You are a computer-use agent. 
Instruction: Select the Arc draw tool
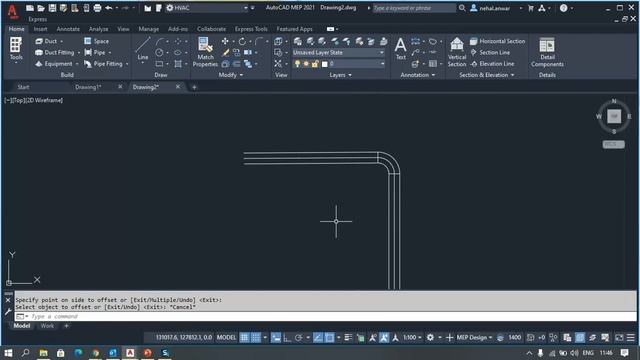coord(160,41)
